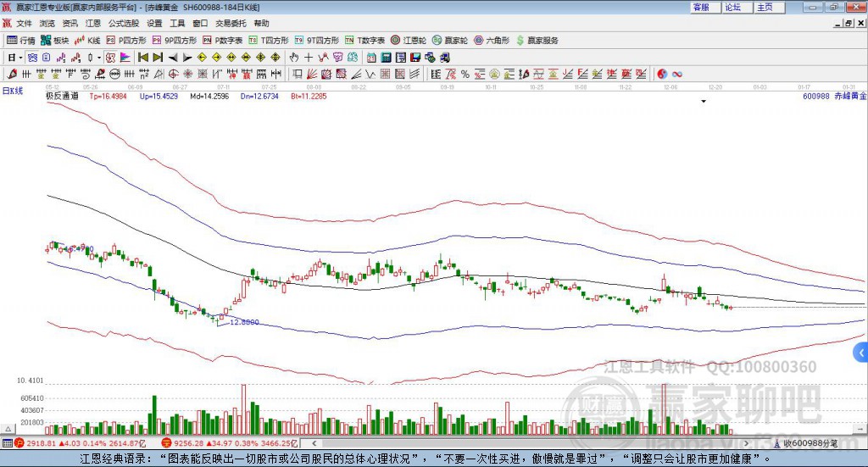Click the black right arrow icon
Screen dimensions: 868x467
coord(187,58)
